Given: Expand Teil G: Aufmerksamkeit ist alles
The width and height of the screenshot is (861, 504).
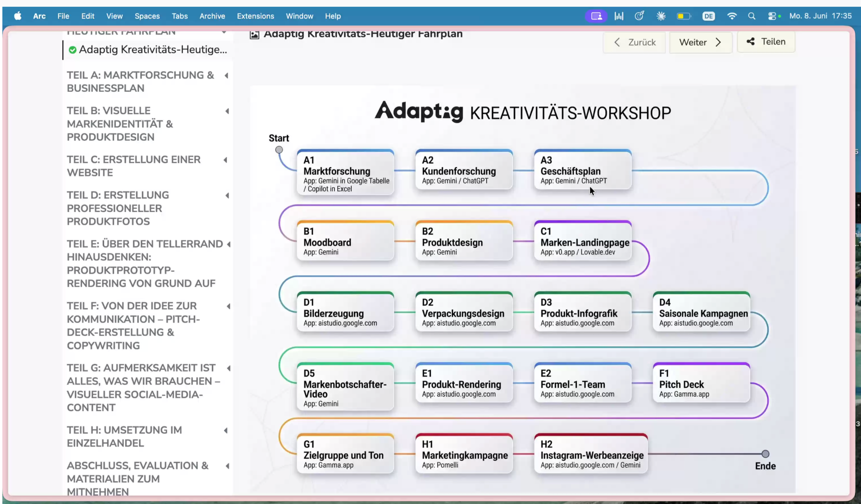Looking at the screenshot, I should point(229,368).
